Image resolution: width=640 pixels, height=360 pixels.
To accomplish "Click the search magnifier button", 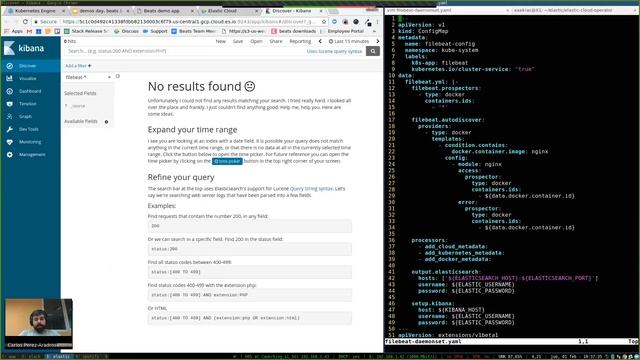I will click(373, 51).
